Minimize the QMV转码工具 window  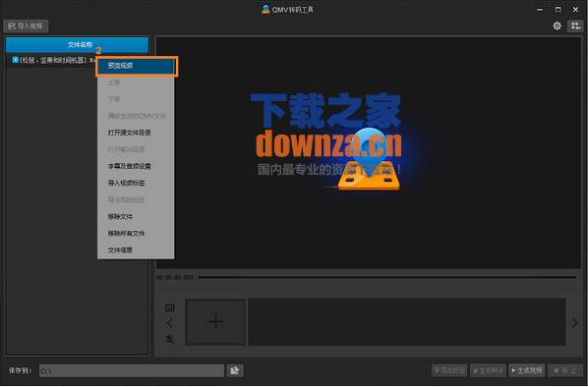point(540,10)
